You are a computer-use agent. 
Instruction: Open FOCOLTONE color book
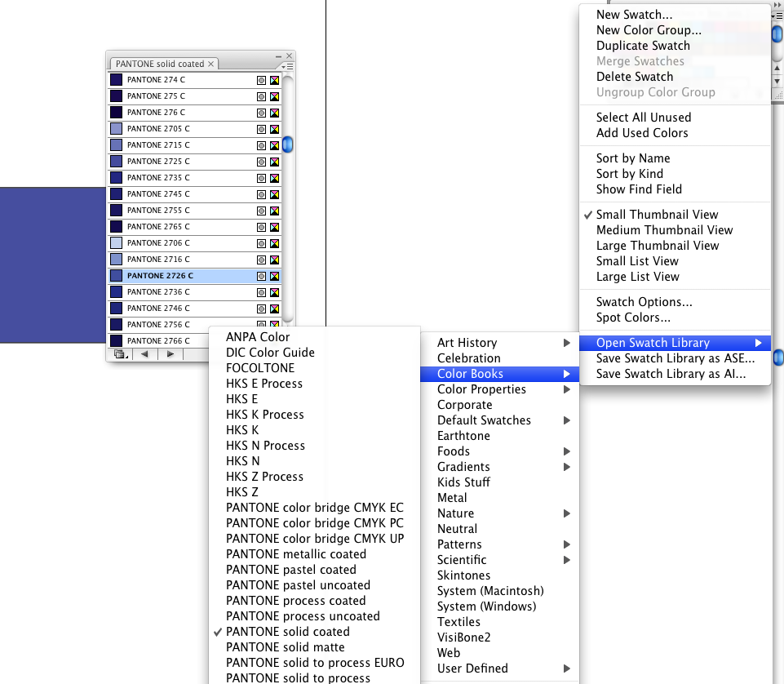pos(260,368)
